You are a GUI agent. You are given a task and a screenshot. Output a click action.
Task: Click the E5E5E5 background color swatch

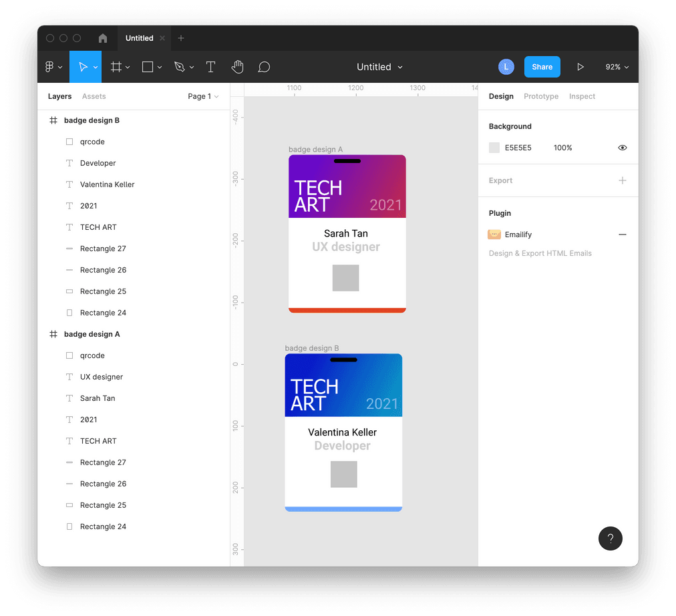[494, 148]
